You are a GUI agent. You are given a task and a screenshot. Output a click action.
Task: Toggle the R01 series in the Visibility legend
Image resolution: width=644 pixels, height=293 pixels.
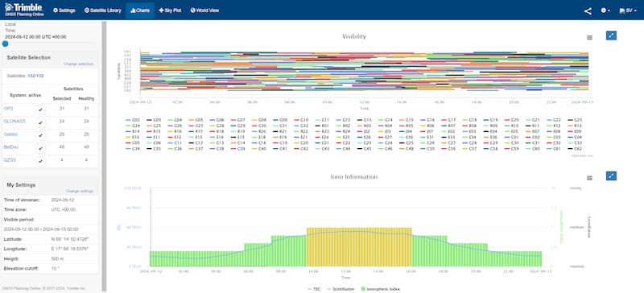pyautogui.click(x=322, y=126)
